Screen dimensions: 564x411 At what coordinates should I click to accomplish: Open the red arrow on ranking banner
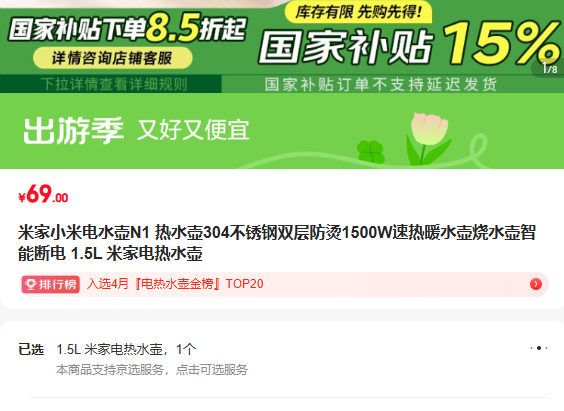(536, 284)
